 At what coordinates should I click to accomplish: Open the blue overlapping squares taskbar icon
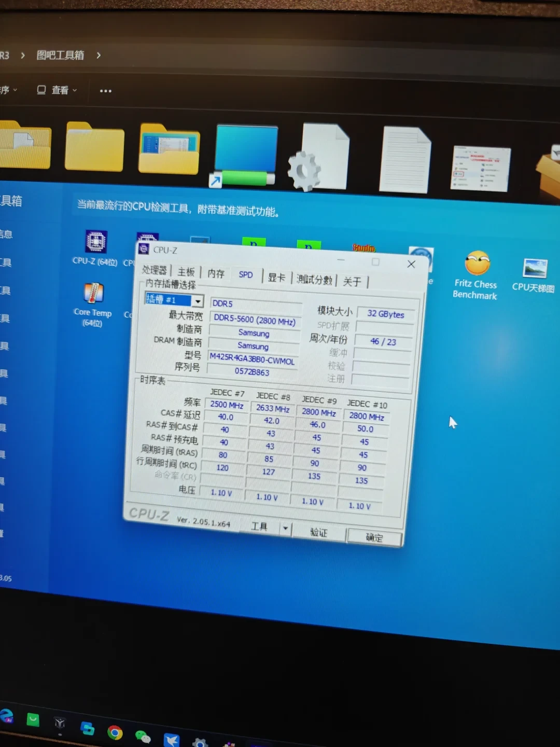[88, 728]
